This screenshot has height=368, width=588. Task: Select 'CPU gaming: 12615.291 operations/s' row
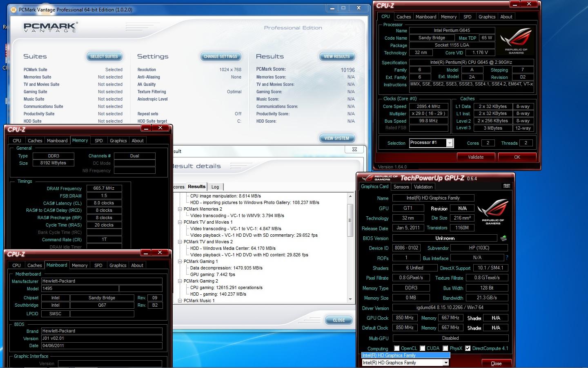(x=226, y=287)
